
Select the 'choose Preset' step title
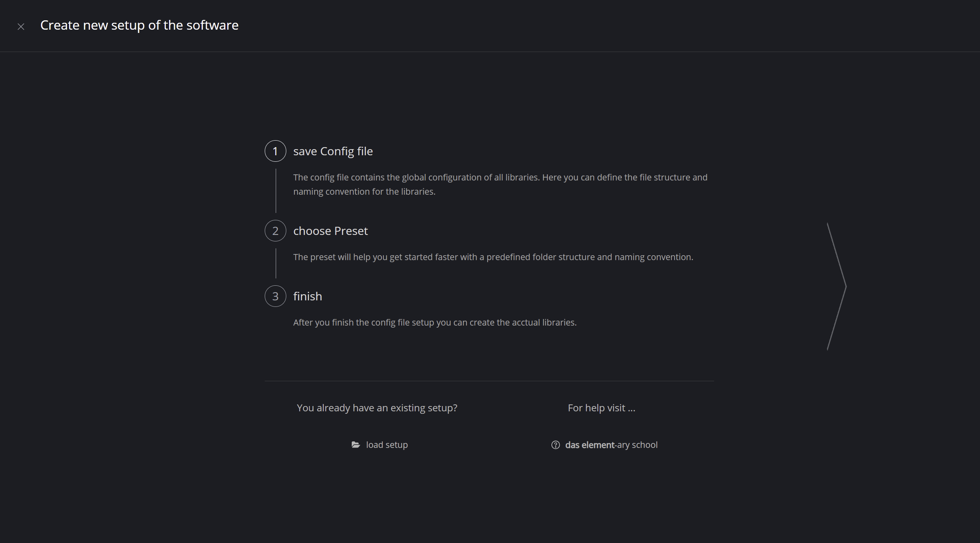tap(330, 231)
